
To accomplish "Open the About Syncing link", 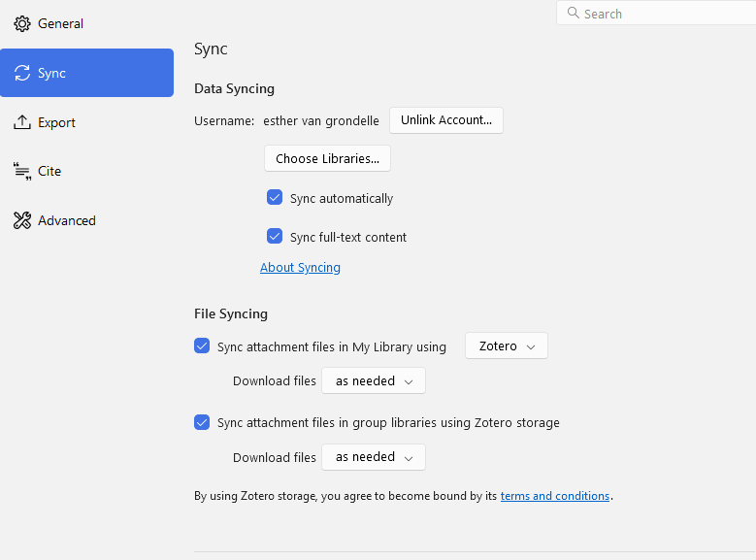I will pyautogui.click(x=300, y=267).
